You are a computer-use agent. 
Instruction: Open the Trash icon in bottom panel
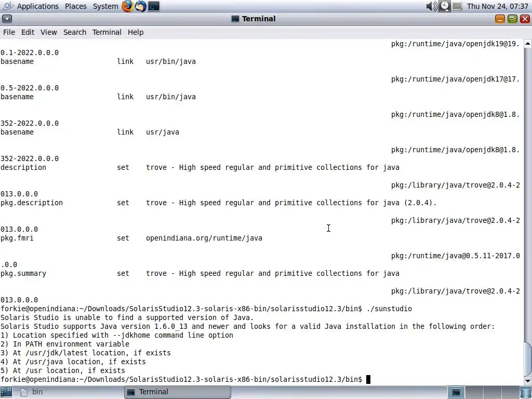pos(526,392)
